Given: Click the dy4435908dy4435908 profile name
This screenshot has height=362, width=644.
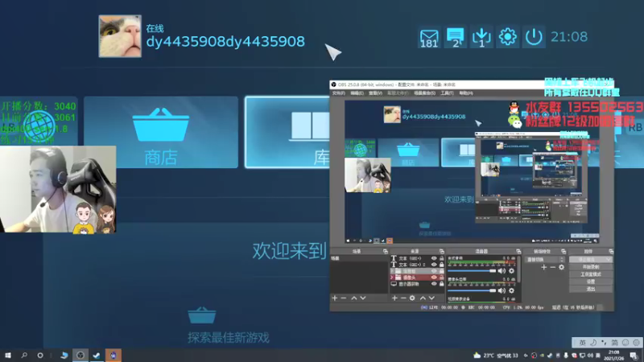Looking at the screenshot, I should click(x=225, y=42).
